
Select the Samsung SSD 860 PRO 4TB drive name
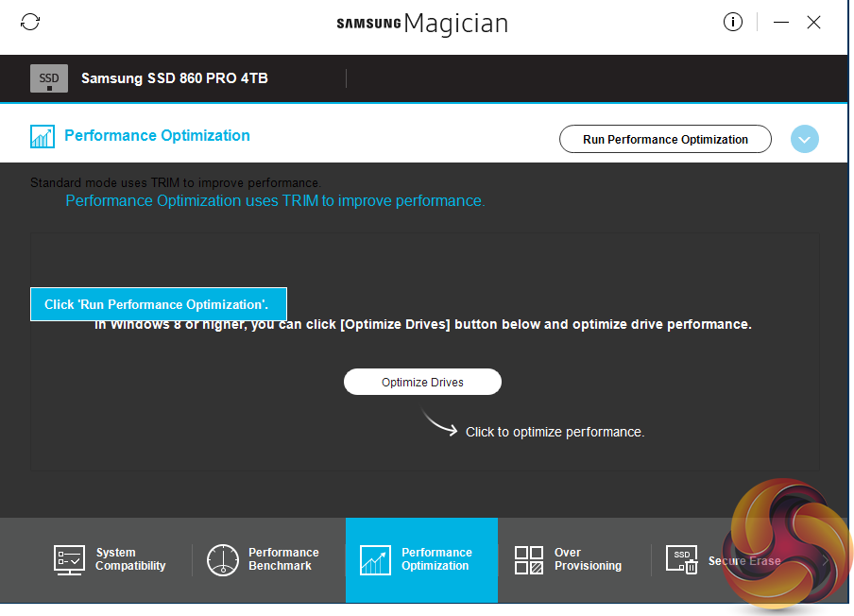(174, 78)
